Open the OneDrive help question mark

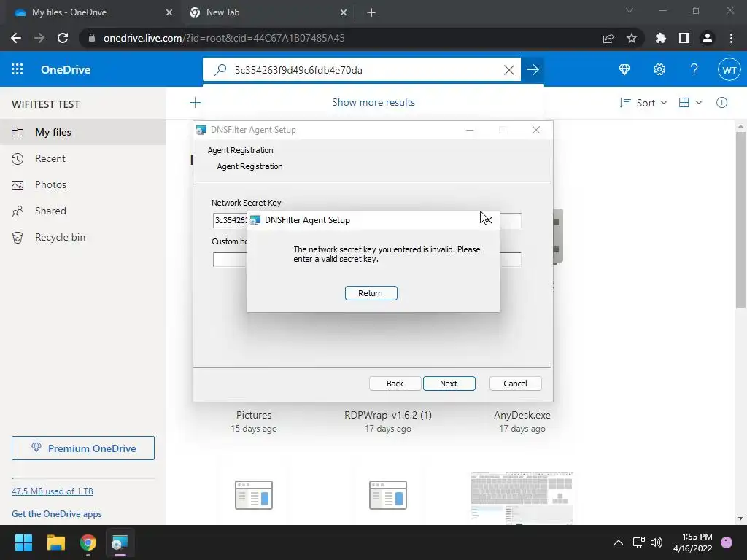coord(694,69)
